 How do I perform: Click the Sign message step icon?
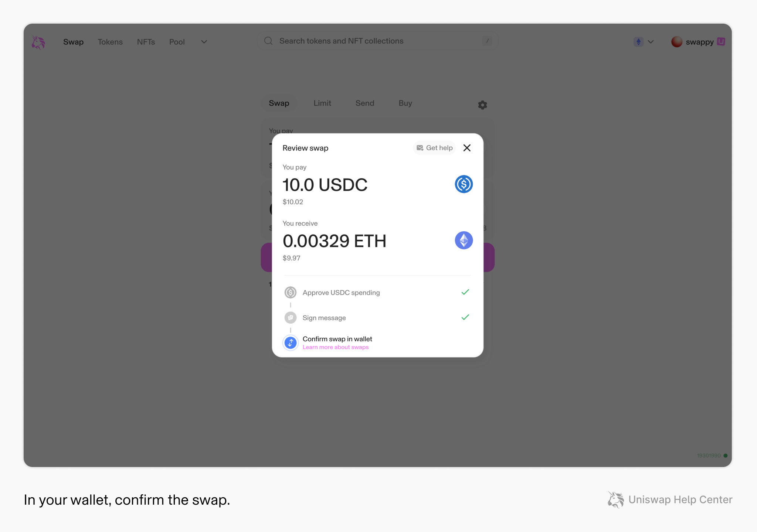click(291, 317)
